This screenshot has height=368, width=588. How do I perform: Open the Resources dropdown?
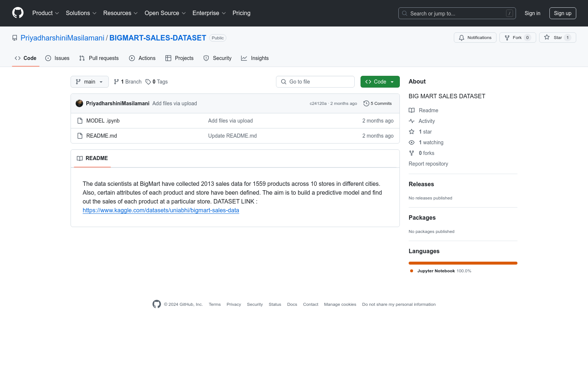pos(121,13)
